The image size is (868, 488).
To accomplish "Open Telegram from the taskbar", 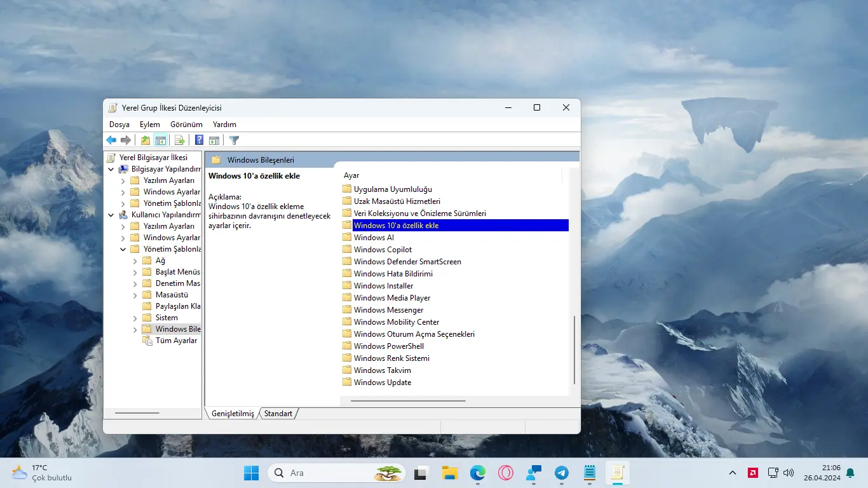I will tap(562, 473).
